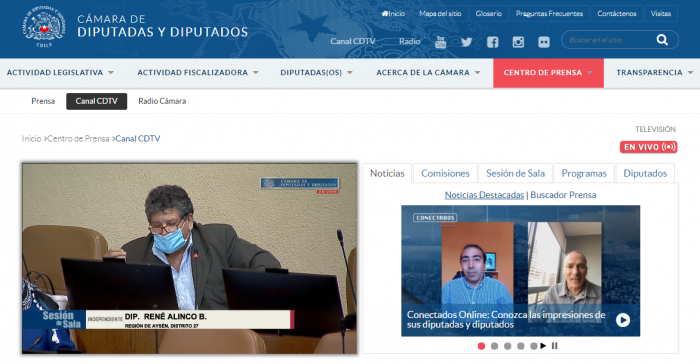This screenshot has width=700, height=364.
Task: Select the Canal CDTV sub-menu button
Action: [96, 101]
